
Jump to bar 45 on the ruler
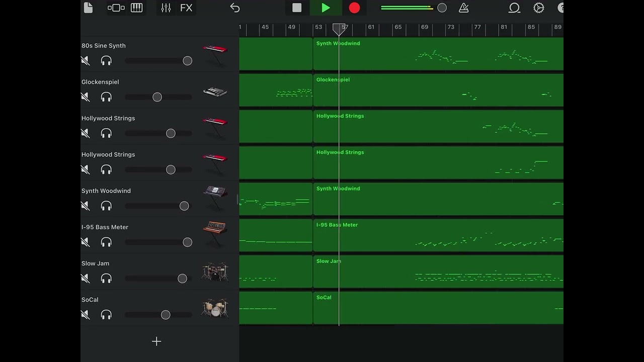265,27
